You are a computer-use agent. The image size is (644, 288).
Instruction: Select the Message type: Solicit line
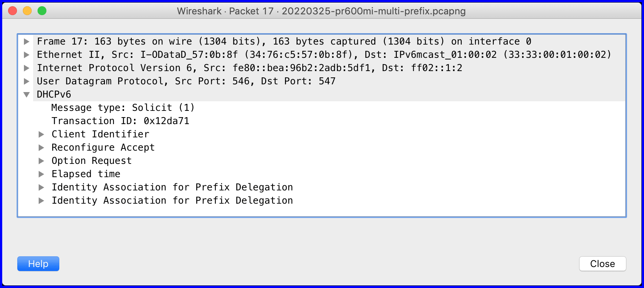pos(123,108)
